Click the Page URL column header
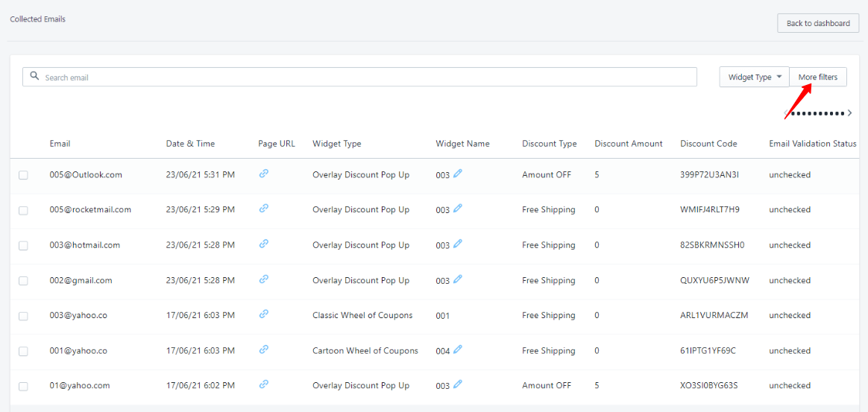Image resolution: width=868 pixels, height=412 pixels. click(277, 144)
